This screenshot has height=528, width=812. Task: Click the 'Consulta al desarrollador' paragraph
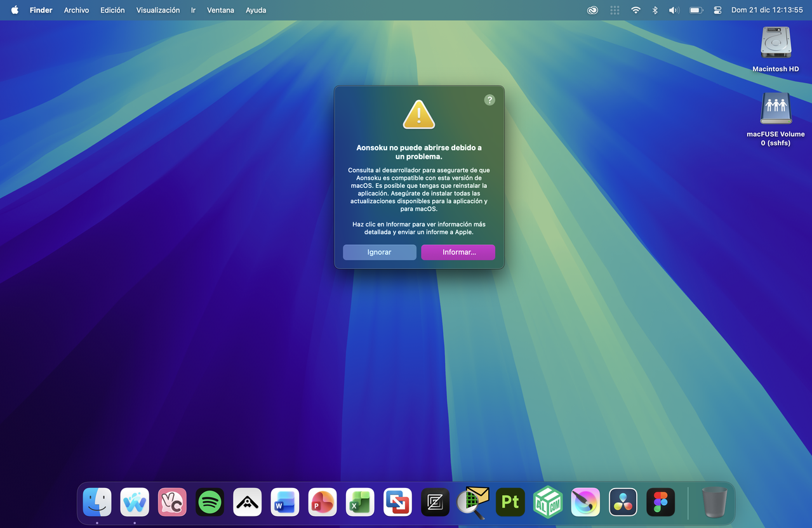[x=419, y=189]
